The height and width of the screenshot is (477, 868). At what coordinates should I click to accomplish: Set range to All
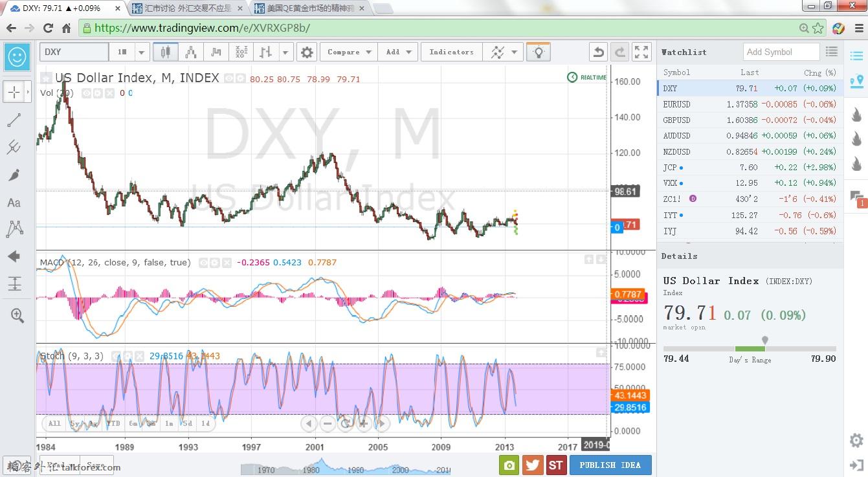coord(54,424)
